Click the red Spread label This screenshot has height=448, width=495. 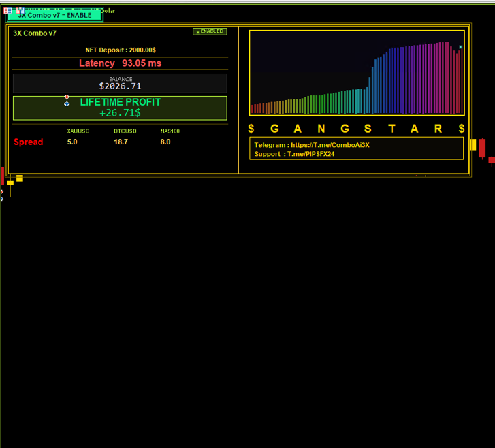(29, 142)
